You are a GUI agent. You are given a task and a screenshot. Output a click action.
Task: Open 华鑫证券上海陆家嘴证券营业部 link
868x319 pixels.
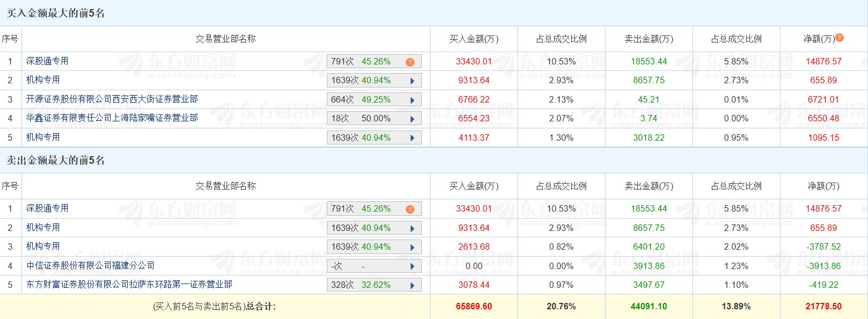pos(112,118)
